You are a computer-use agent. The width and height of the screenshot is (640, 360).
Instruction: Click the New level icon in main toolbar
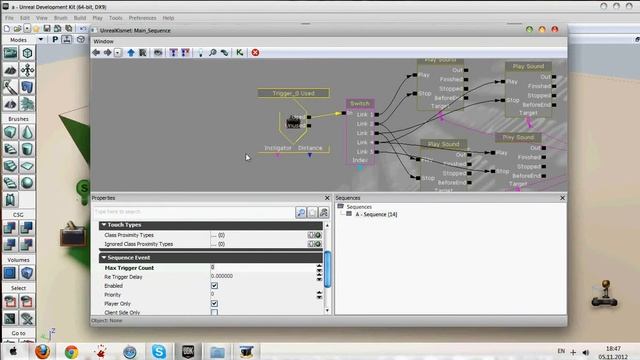pos(7,28)
